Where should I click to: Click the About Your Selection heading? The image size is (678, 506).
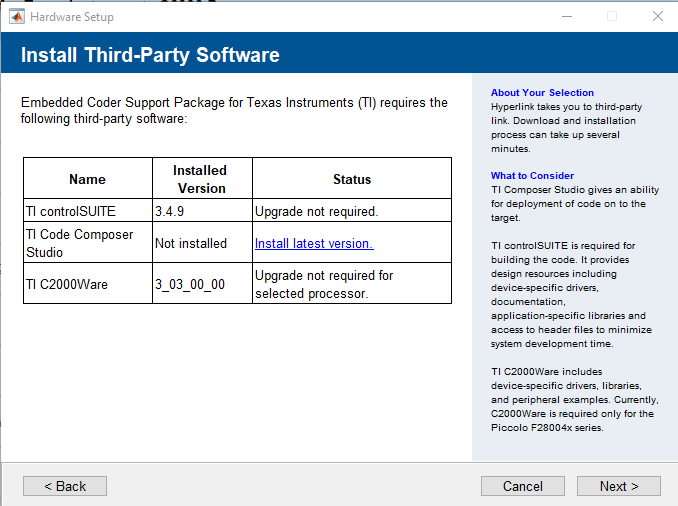click(x=542, y=93)
